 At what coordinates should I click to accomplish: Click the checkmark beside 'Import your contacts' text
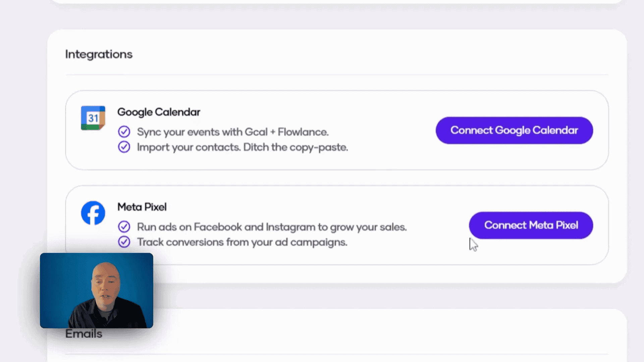click(x=124, y=147)
